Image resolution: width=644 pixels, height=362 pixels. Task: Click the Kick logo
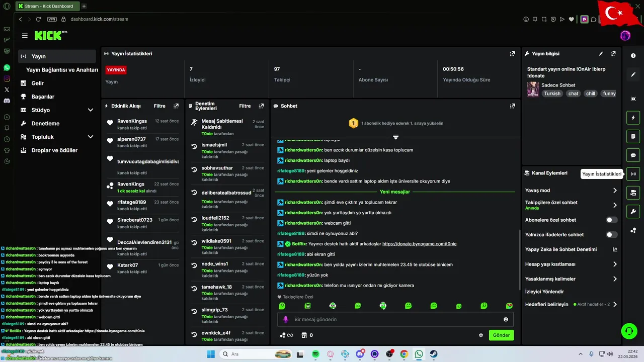pyautogui.click(x=50, y=35)
